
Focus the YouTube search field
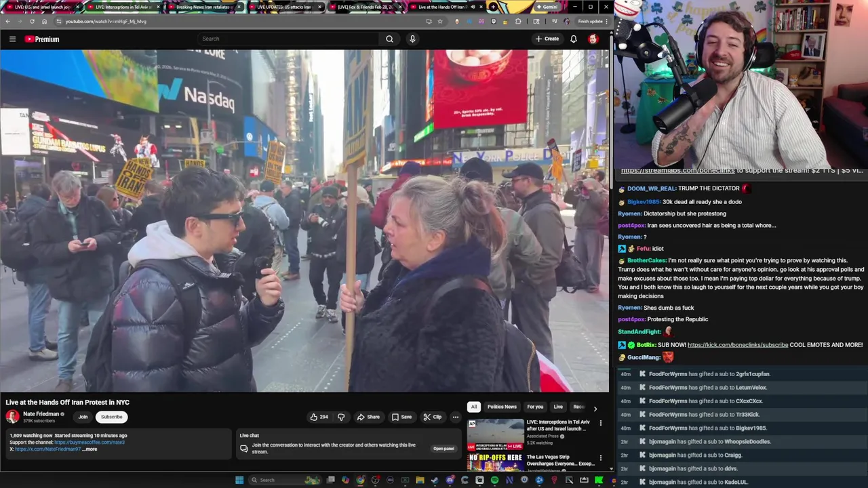click(x=288, y=39)
